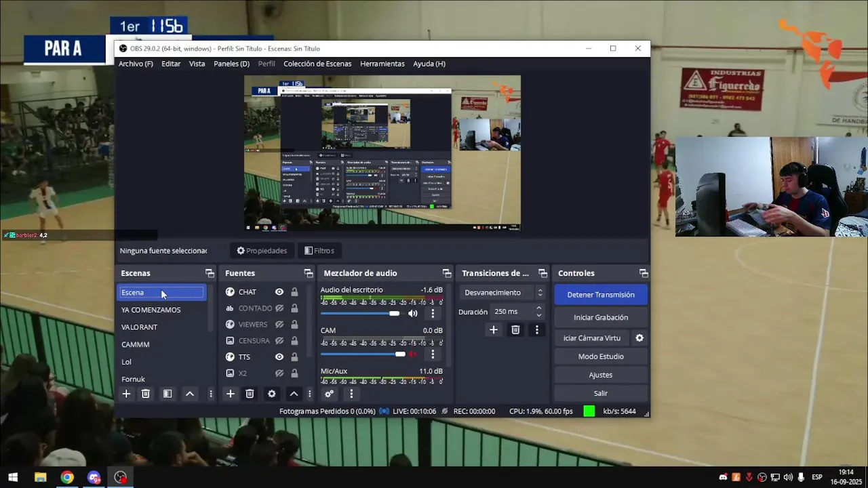Open Archivo (F) menu
This screenshot has height=488, width=868.
[136, 64]
